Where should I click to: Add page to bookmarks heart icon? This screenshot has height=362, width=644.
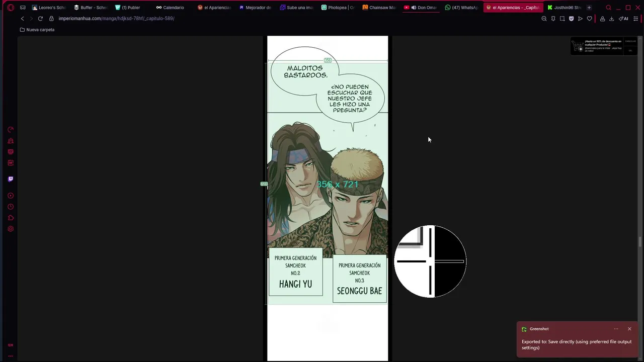590,19
